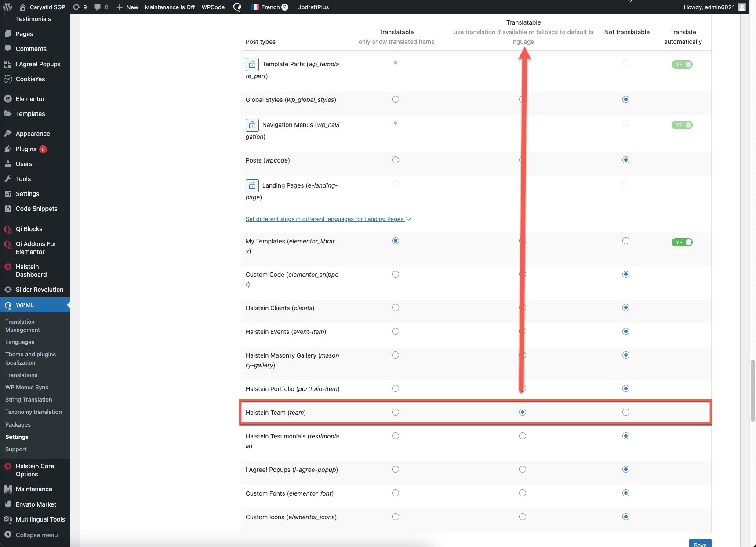
Task: Collapse the admin sidebar menu
Action: point(35,535)
